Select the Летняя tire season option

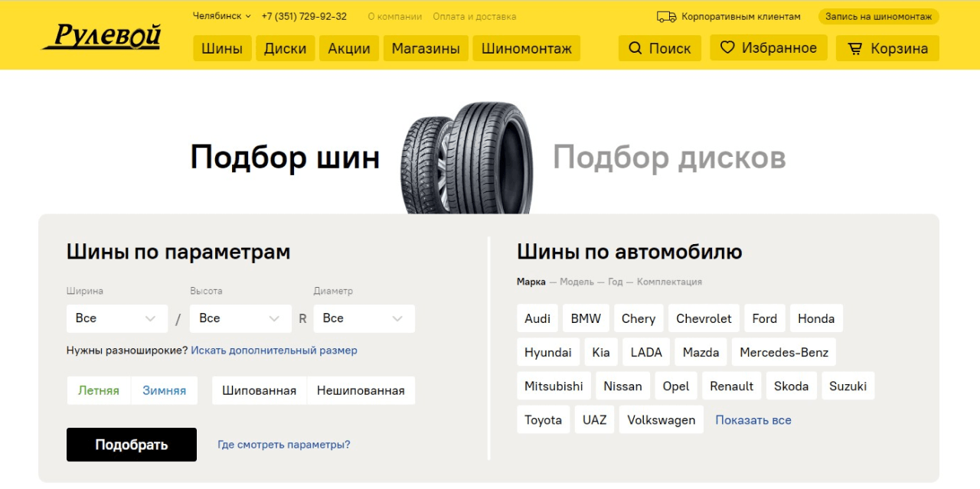coord(96,390)
